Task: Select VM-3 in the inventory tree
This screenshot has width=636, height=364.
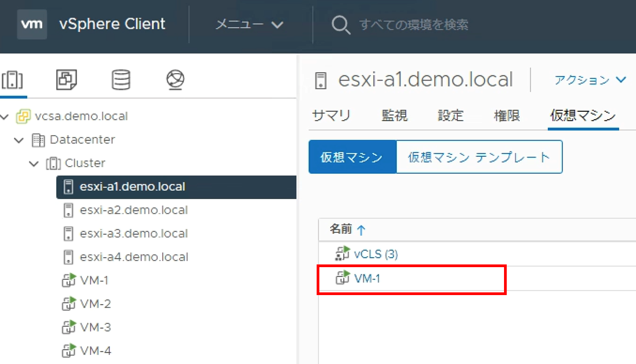Action: pyautogui.click(x=95, y=327)
